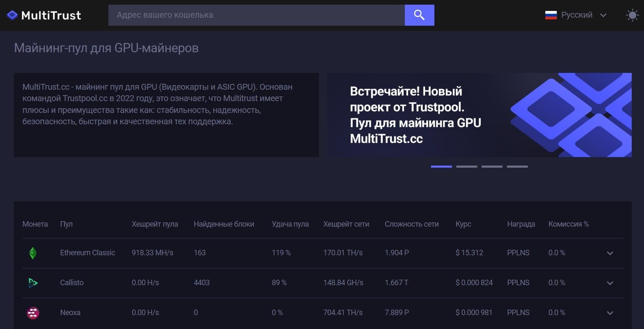Open the Callisto pool link
Viewport: 644px width, 329px height.
point(72,283)
